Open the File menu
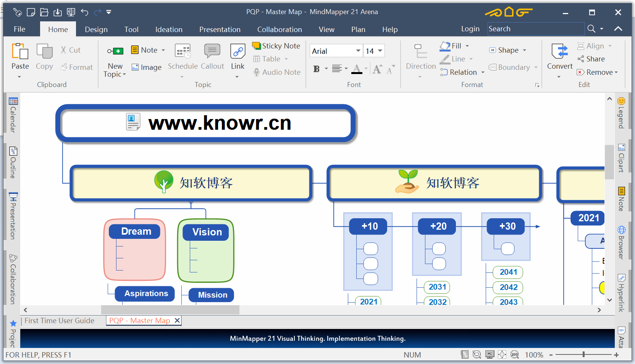This screenshot has height=364, width=635. pyautogui.click(x=19, y=29)
